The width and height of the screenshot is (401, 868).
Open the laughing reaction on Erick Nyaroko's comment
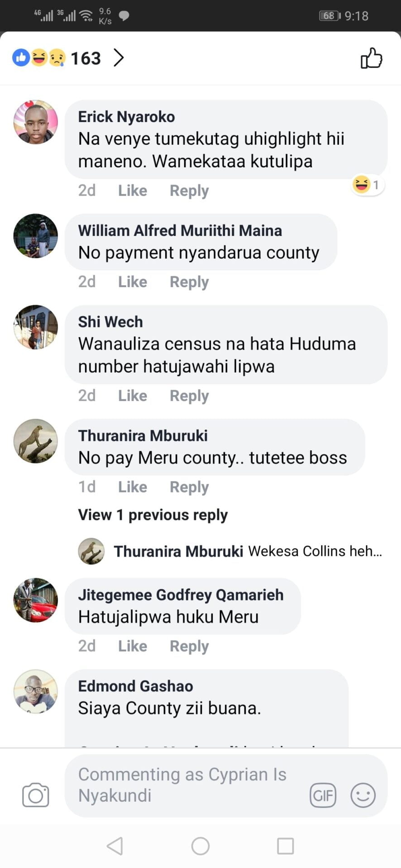tap(368, 185)
